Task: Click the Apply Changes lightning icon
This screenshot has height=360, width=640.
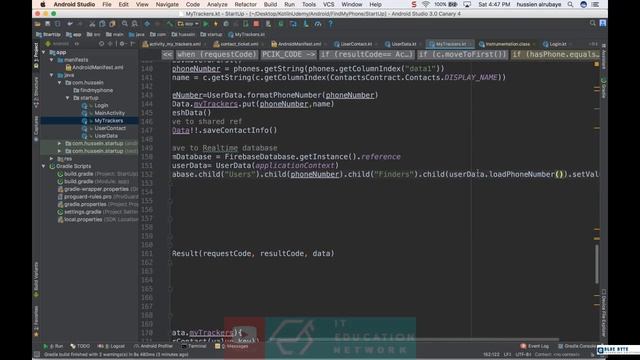Action: tap(216, 24)
